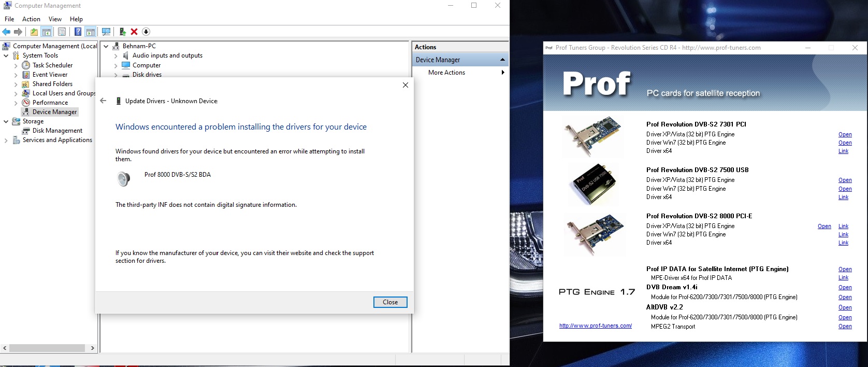Toggle the Show/Hide Action Pane toolbar button
The image size is (868, 367).
[91, 32]
